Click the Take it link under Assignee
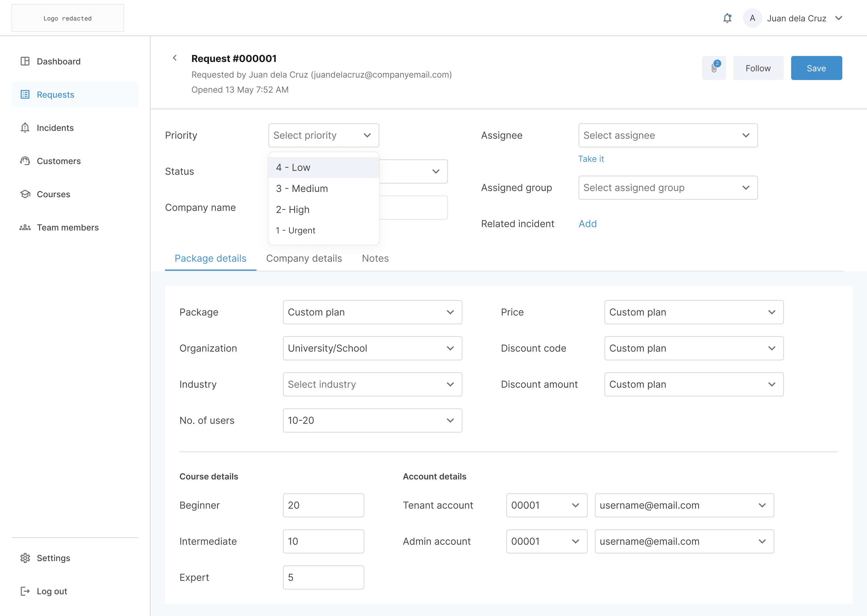Screen dimensions: 867x616 tap(591, 159)
